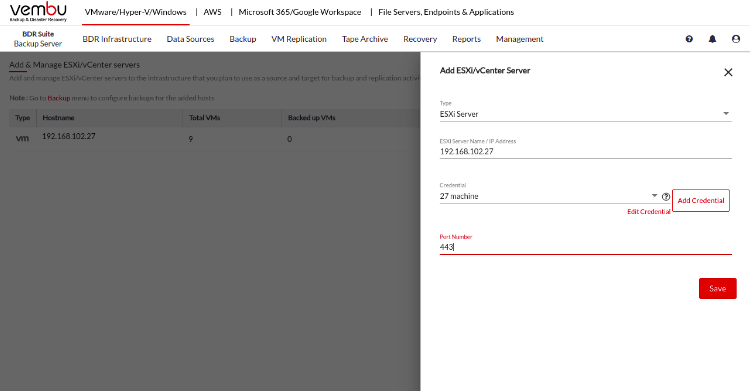Click the ESXi Server Name / IP Address field
This screenshot has width=750, height=391.
pyautogui.click(x=585, y=151)
